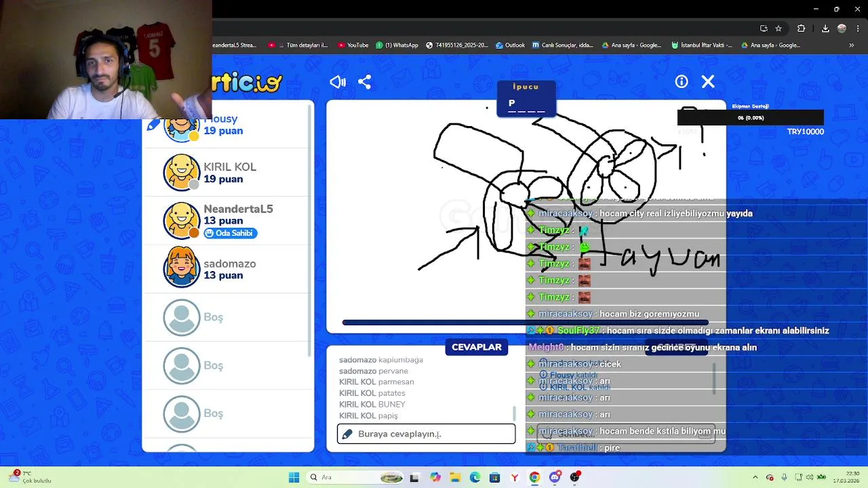This screenshot has height=488, width=868.
Task: Switch to Google Chrome on taskbar
Action: (x=534, y=477)
